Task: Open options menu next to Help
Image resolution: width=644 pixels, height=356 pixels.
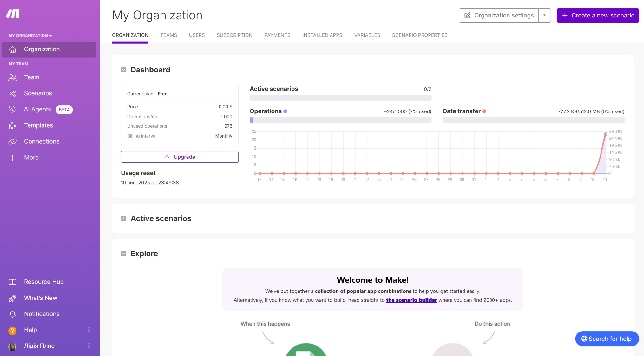Action: (x=89, y=330)
